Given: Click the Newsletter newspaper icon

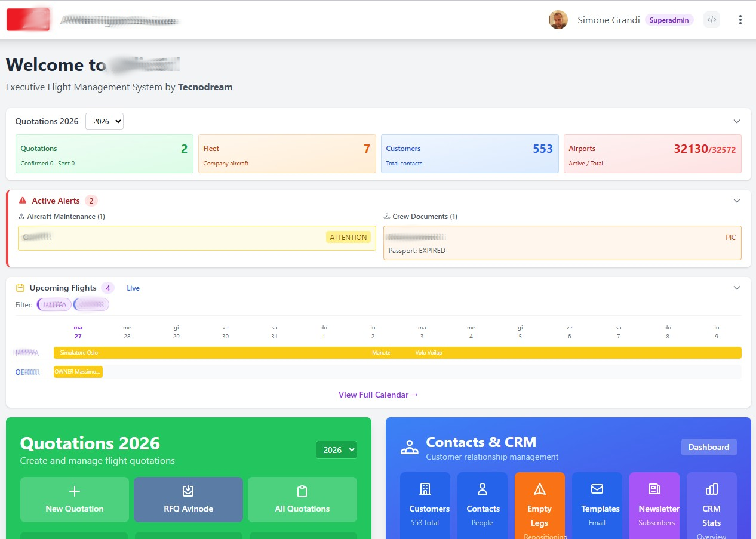Looking at the screenshot, I should (654, 489).
